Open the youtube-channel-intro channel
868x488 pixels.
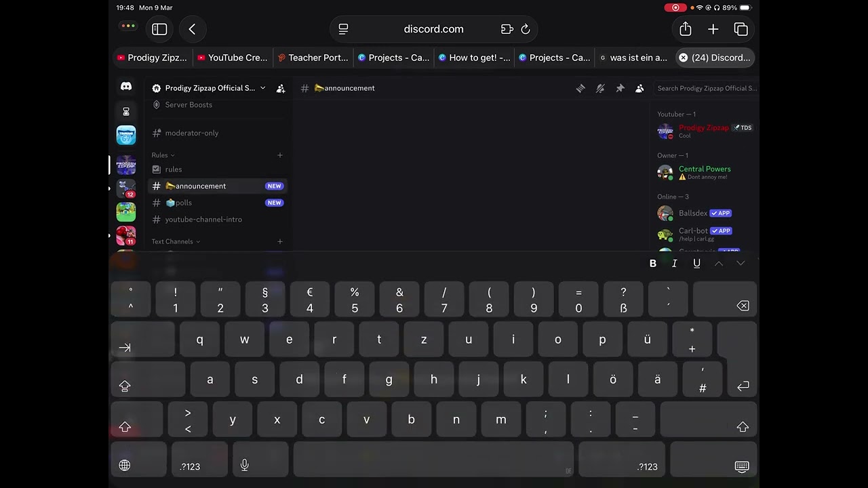217,220
